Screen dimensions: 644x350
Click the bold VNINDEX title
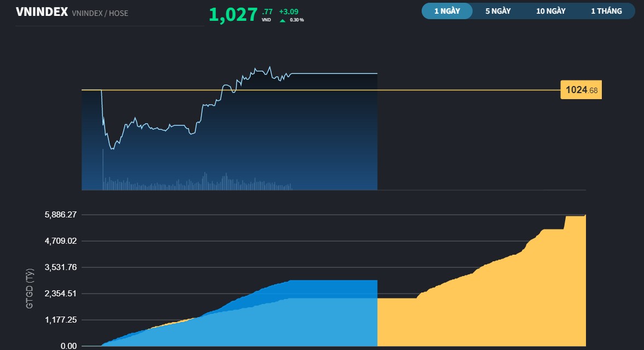pos(42,12)
